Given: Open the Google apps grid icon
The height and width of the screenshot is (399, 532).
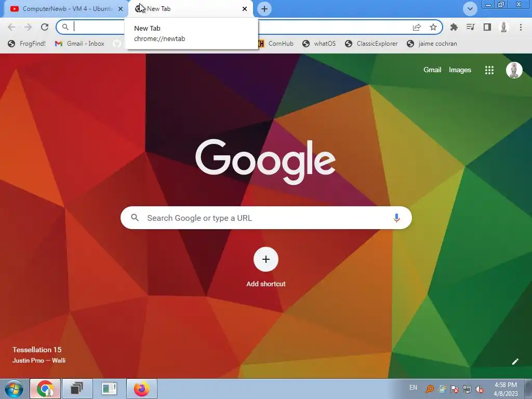Looking at the screenshot, I should (489, 70).
